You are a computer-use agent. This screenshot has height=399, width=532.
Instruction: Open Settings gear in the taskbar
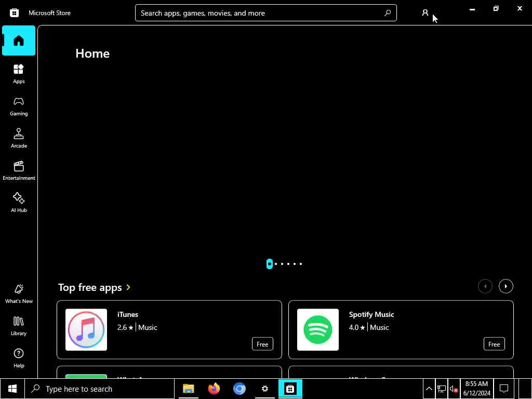point(264,389)
